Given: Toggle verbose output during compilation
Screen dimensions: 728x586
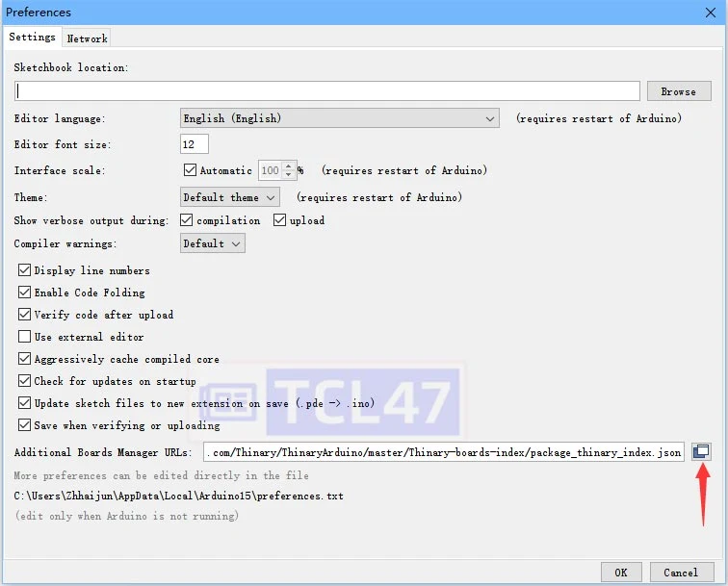Looking at the screenshot, I should [x=186, y=220].
